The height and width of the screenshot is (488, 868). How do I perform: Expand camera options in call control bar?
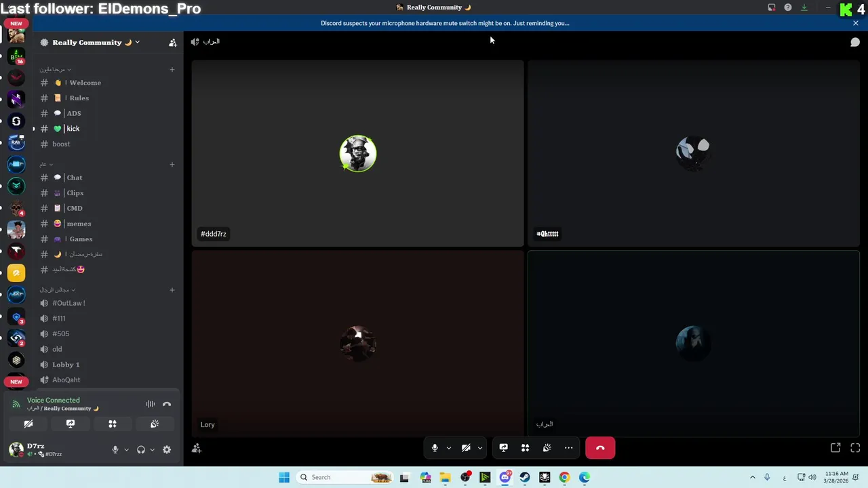tap(479, 448)
